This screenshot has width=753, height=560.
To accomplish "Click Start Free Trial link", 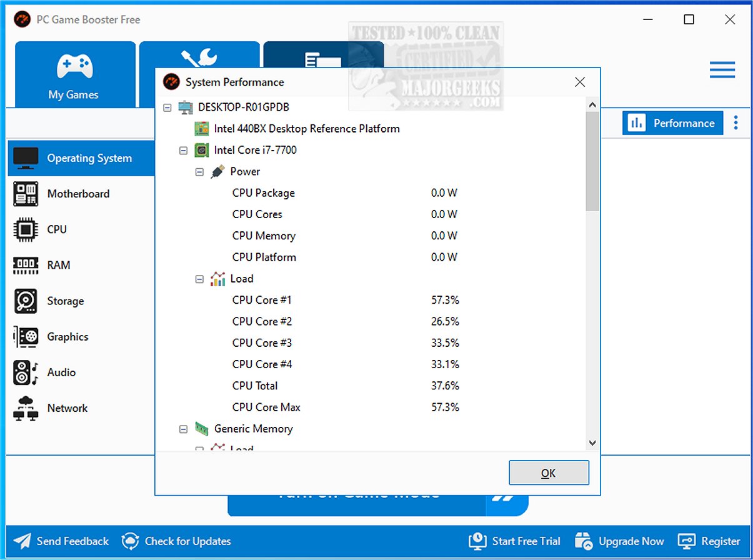I will pos(514,541).
